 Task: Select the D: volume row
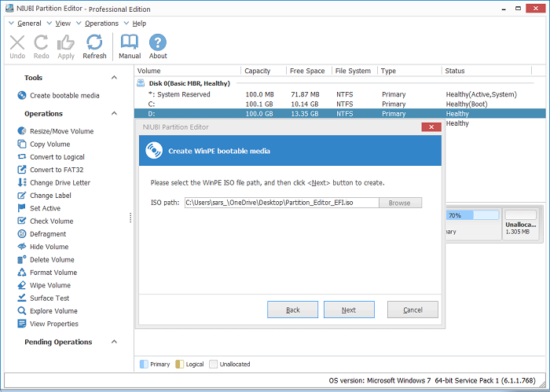(x=340, y=114)
